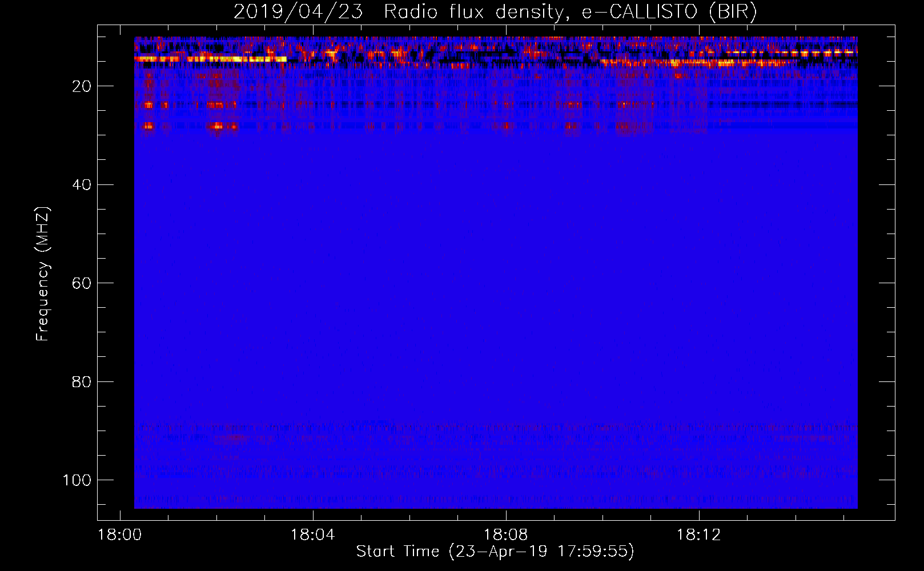Click the '100' frequency tick label
The image size is (924, 571).
pyautogui.click(x=77, y=480)
